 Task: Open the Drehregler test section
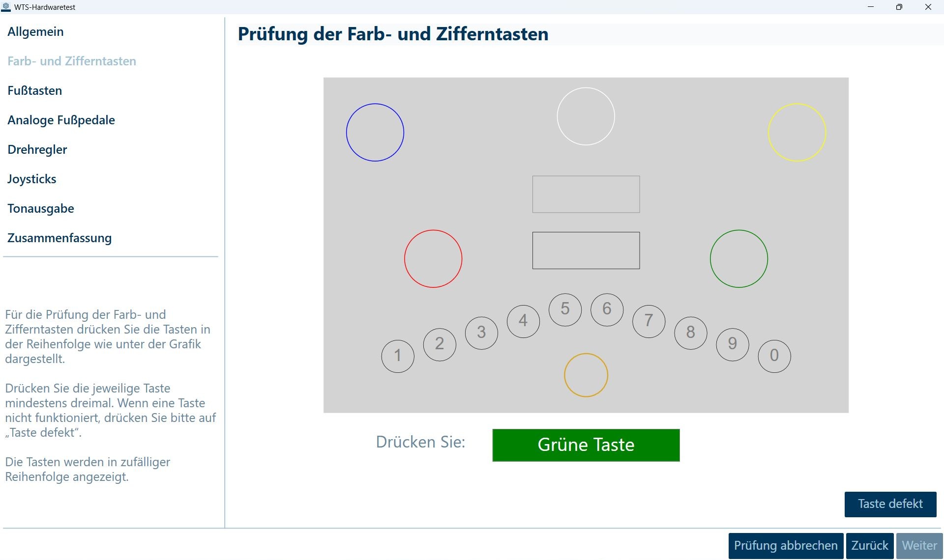[37, 149]
